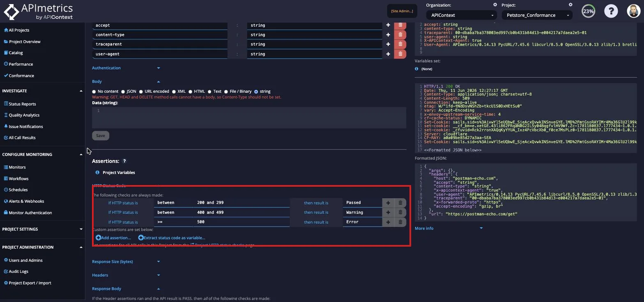Image resolution: width=644 pixels, height=302 pixels.
Task: Expand the More info section
Action: click(x=448, y=229)
